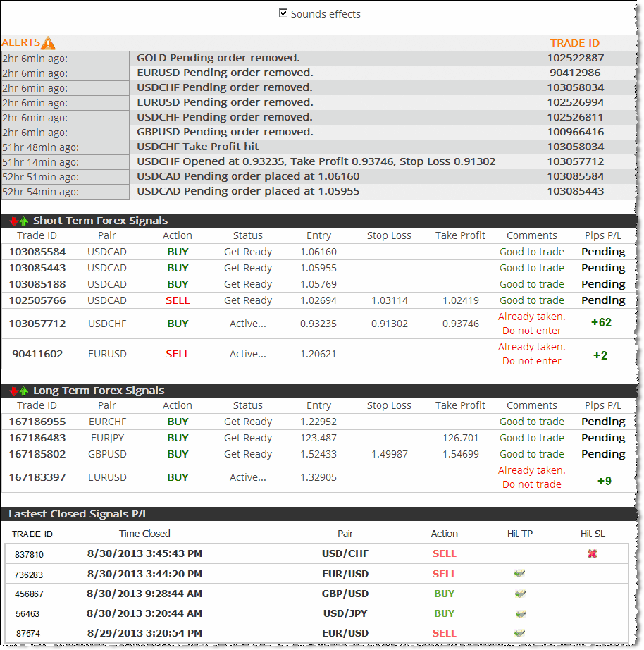644x650 pixels.
Task: Select alert 'USDCAD Pending order placed at 1.06160'
Action: click(248, 176)
